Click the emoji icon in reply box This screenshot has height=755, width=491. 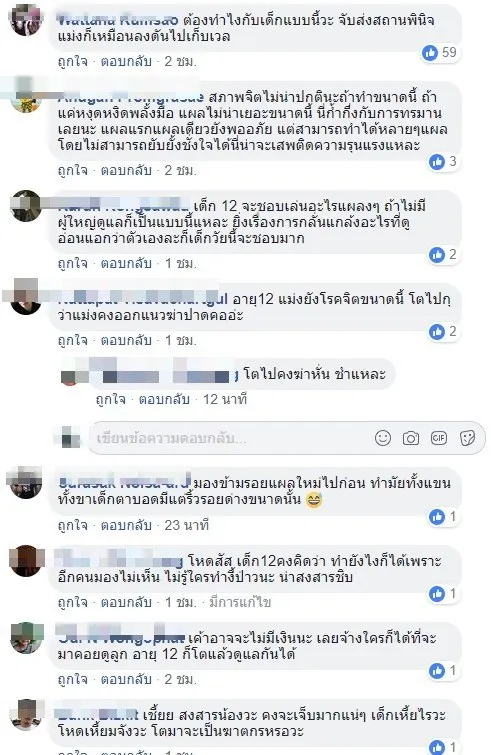[x=383, y=438]
